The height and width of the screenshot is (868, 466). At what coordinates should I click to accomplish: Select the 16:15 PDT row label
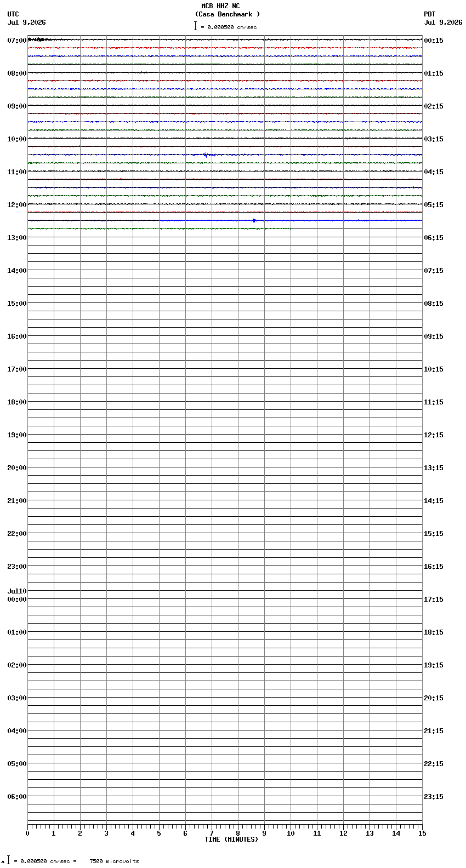tap(434, 567)
